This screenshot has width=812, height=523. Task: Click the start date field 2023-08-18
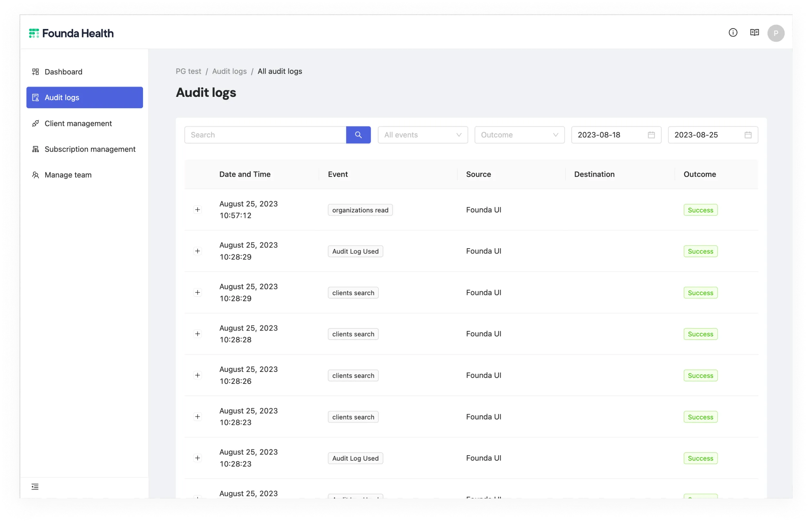pyautogui.click(x=616, y=135)
